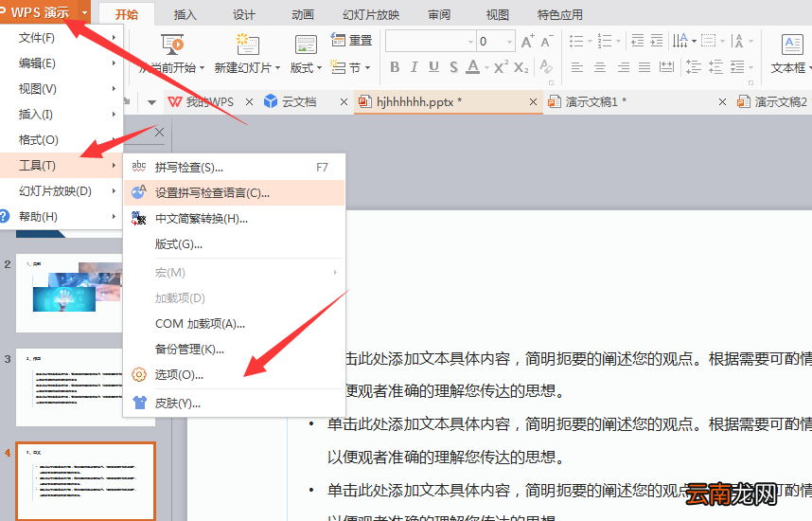This screenshot has height=521, width=812.
Task: Open 帮助(H) menu item
Action: tap(62, 217)
